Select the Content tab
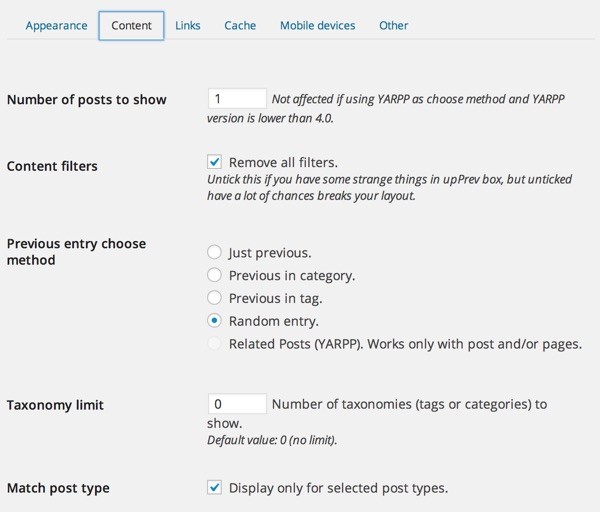 pos(131,26)
